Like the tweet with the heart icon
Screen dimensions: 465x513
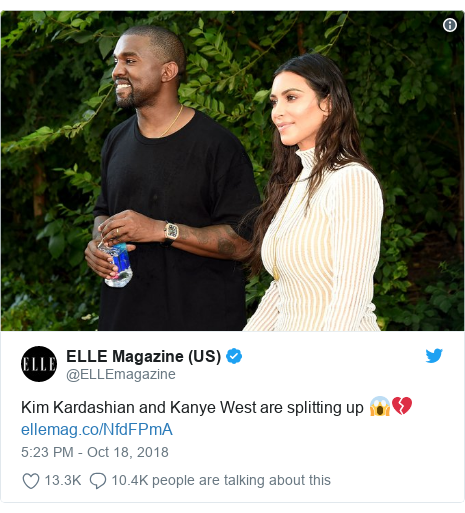tap(31, 481)
